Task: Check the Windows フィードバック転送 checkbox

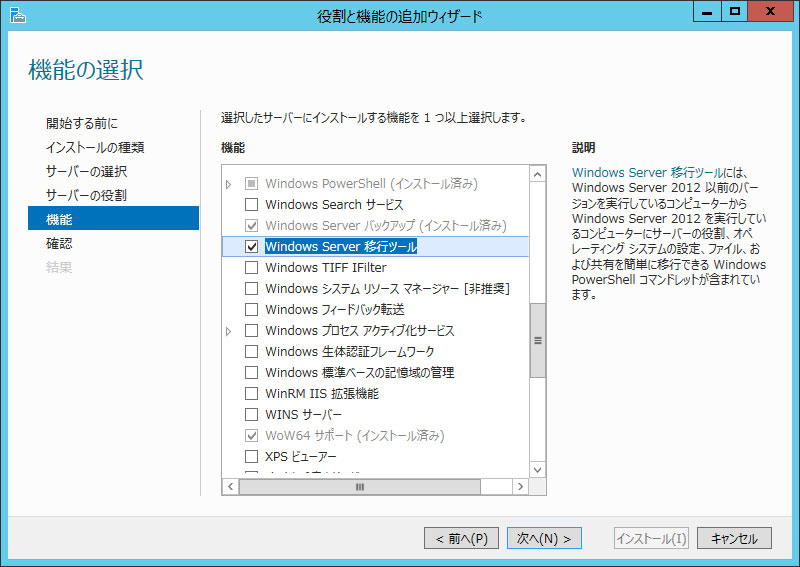Action: pyautogui.click(x=252, y=309)
